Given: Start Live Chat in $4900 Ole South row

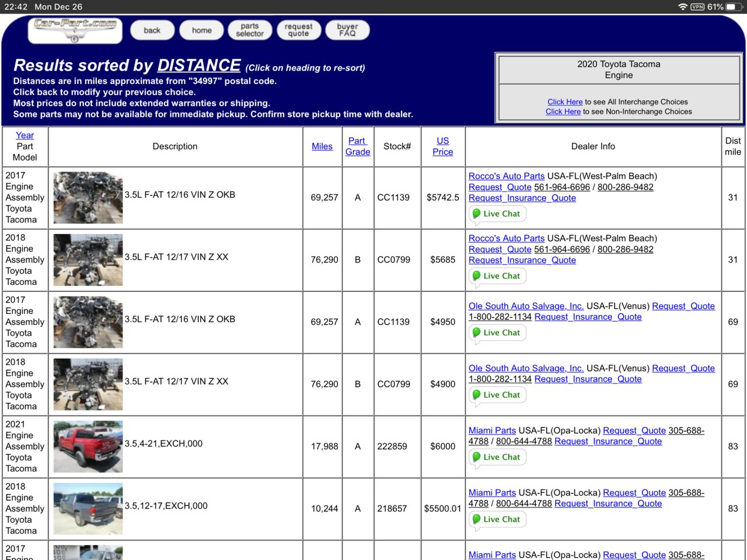Looking at the screenshot, I should pos(498,395).
